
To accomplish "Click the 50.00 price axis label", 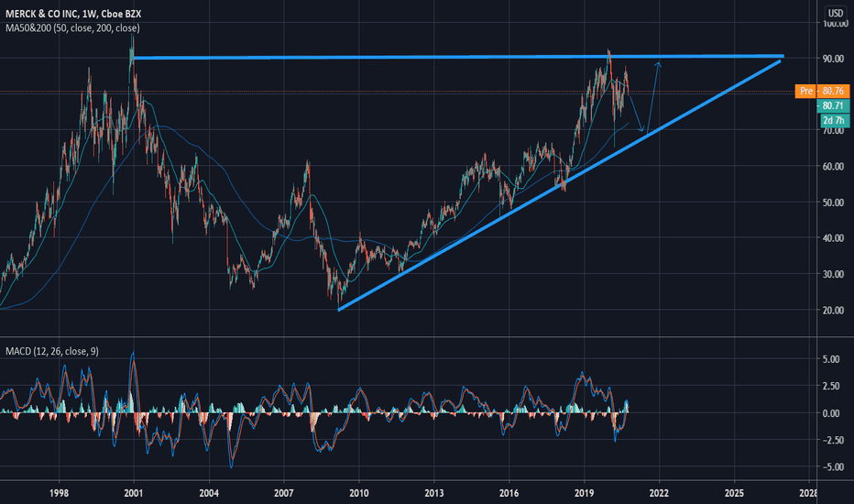I will click(x=833, y=203).
